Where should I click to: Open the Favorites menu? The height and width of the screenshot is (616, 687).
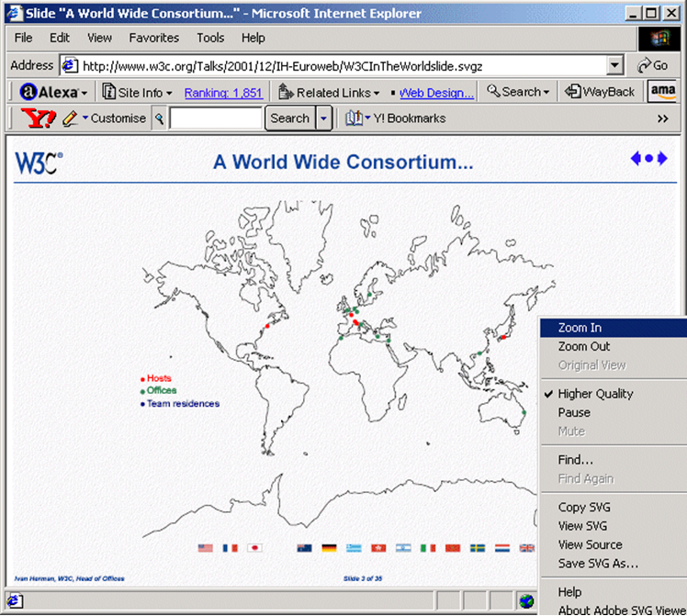pos(153,38)
